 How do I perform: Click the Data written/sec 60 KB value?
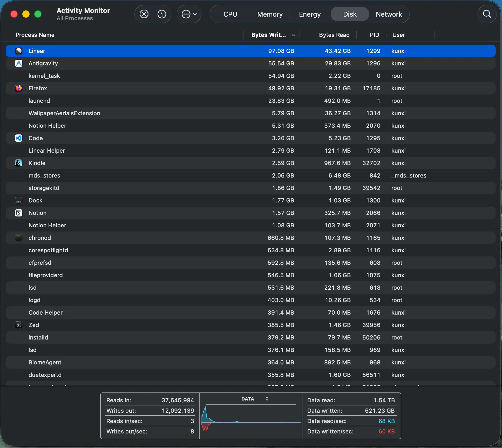click(x=386, y=431)
